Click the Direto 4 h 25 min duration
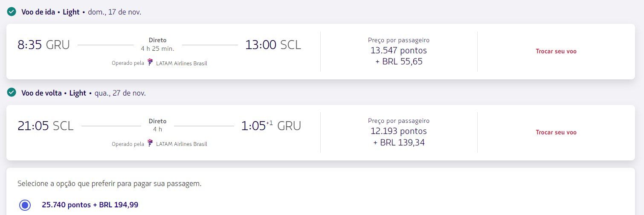644x215 pixels. 157,44
